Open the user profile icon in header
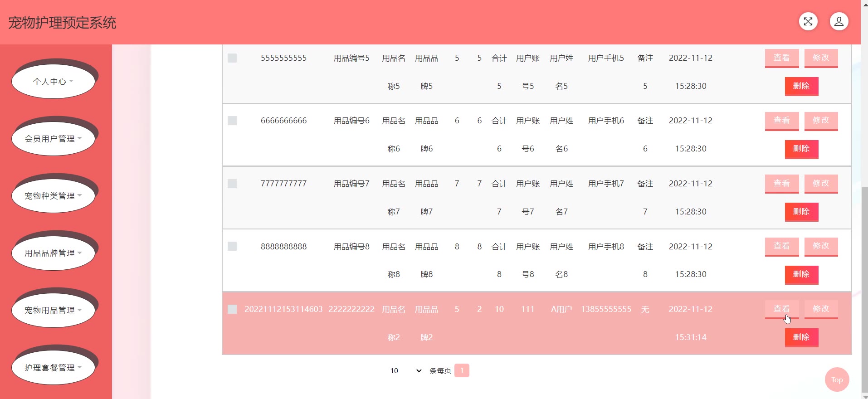868x399 pixels. 839,21
